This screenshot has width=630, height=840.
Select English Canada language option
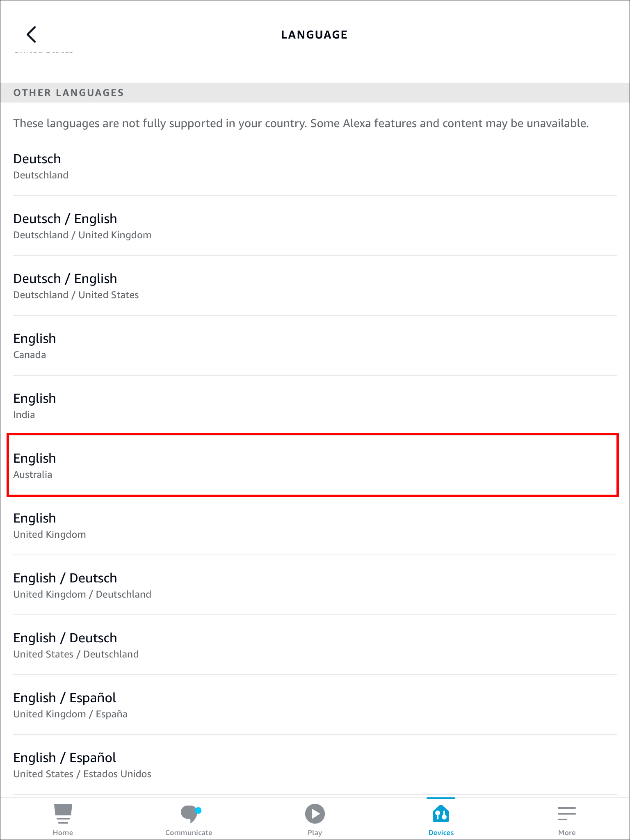[315, 346]
